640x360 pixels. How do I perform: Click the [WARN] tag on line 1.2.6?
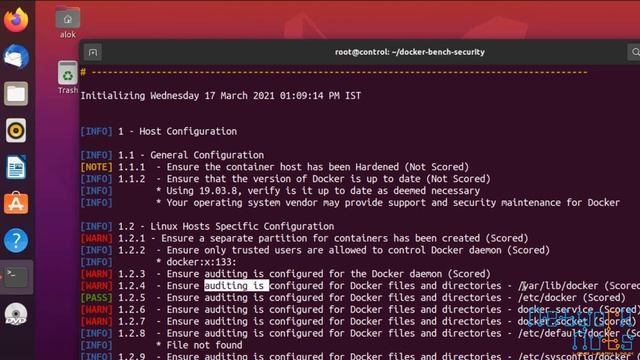96,309
